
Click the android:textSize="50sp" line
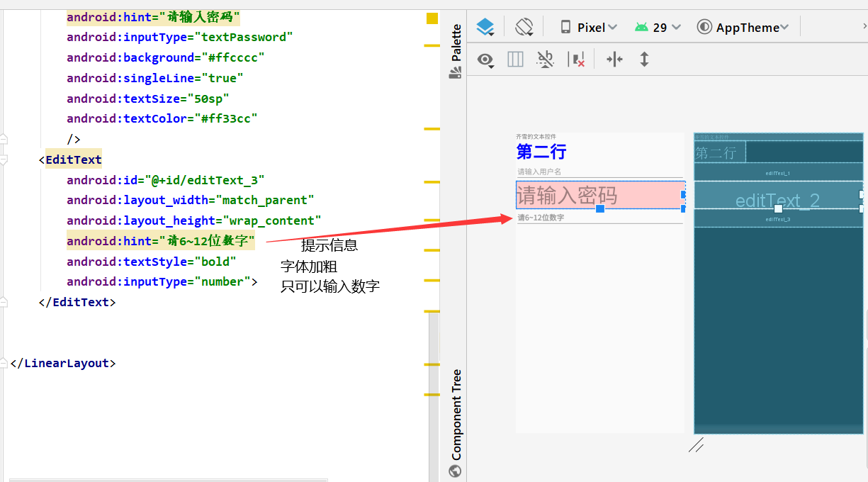[x=148, y=99]
